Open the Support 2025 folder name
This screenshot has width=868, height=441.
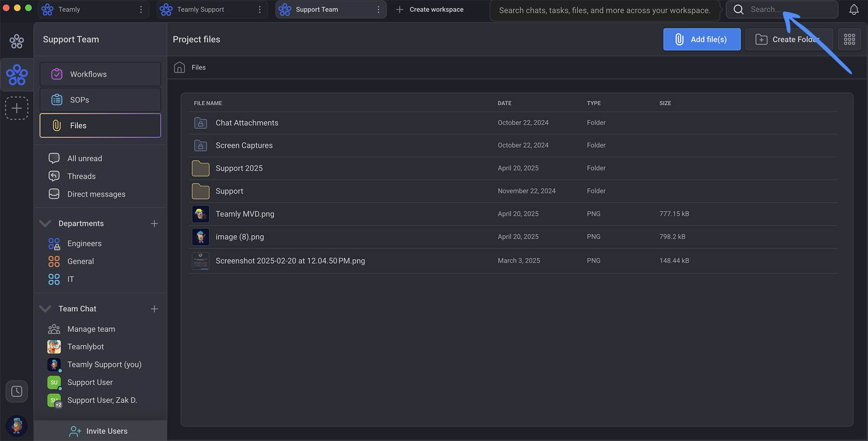coord(239,169)
